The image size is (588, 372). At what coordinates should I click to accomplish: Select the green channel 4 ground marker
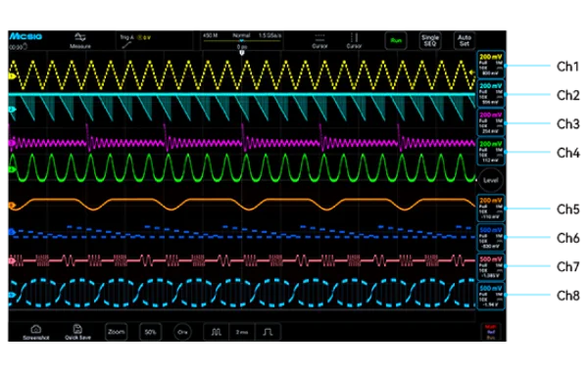(12, 169)
